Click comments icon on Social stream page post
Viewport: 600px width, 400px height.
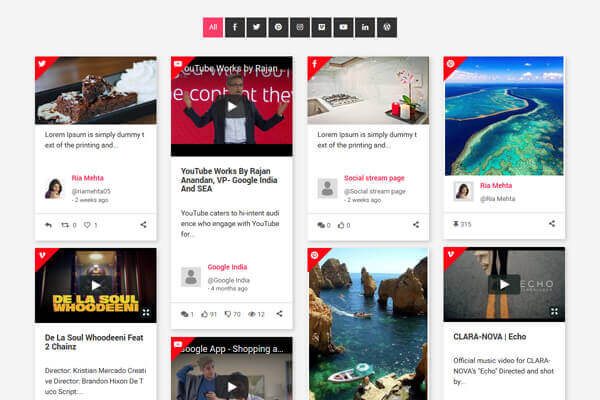pyautogui.click(x=321, y=225)
